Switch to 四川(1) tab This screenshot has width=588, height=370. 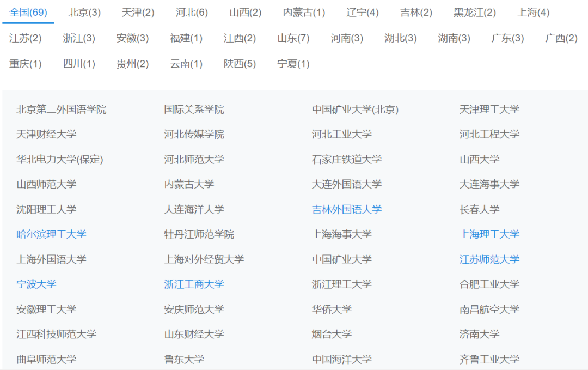(x=79, y=64)
